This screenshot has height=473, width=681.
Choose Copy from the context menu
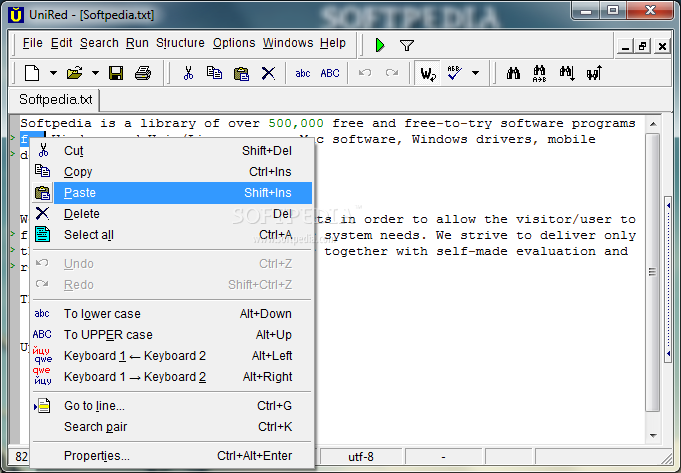(x=172, y=172)
